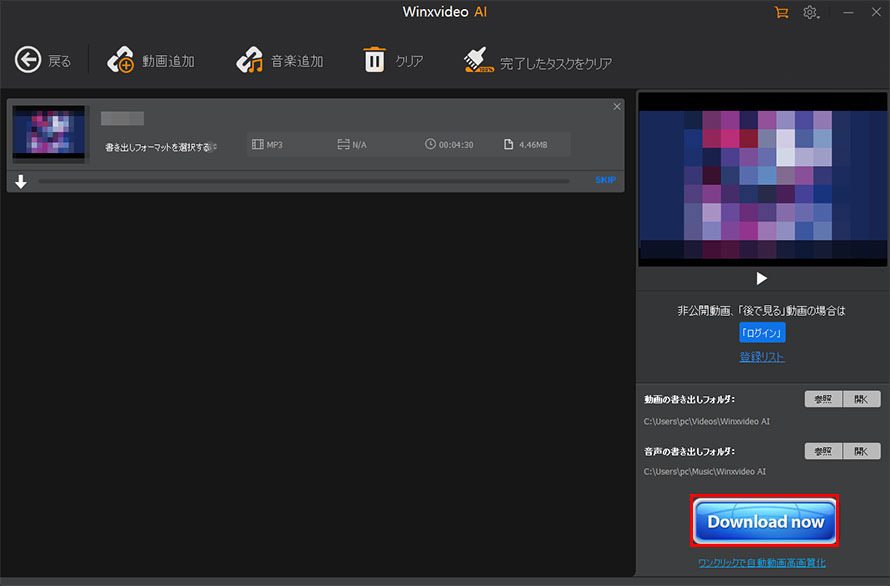The height and width of the screenshot is (586, 890).
Task: Browse video output folder with 参照
Action: 824,399
